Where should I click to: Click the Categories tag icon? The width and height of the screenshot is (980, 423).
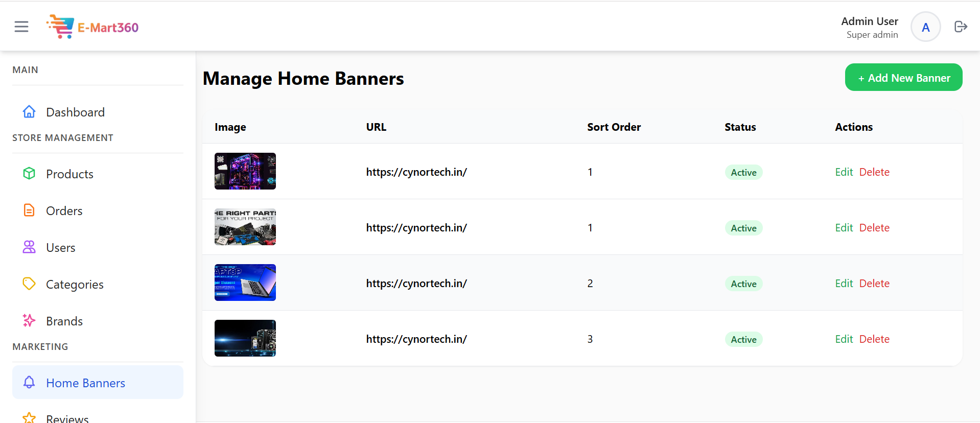click(x=29, y=284)
